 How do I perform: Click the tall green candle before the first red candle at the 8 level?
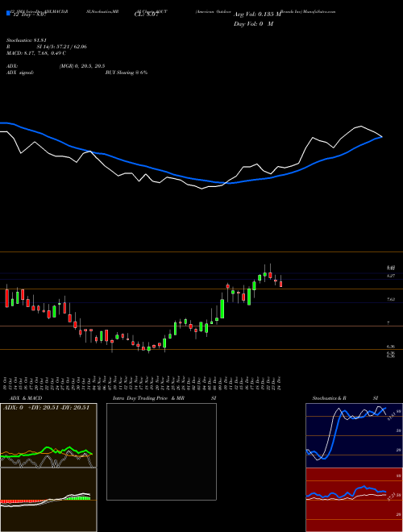point(222,309)
